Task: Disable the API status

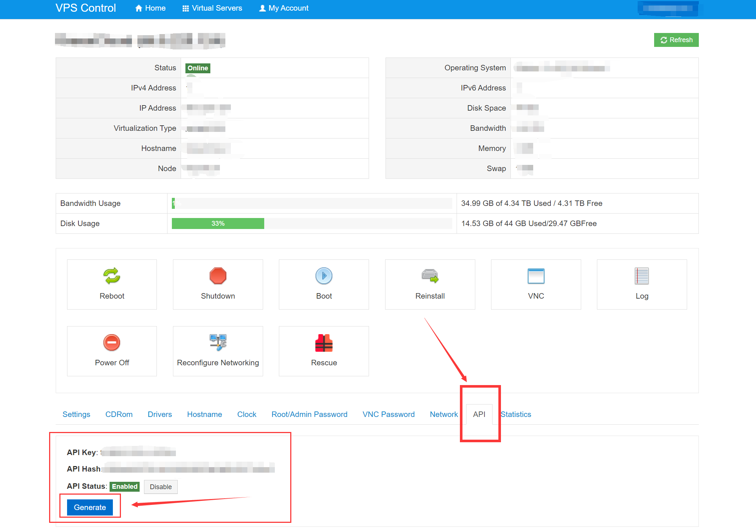Action: click(x=161, y=487)
